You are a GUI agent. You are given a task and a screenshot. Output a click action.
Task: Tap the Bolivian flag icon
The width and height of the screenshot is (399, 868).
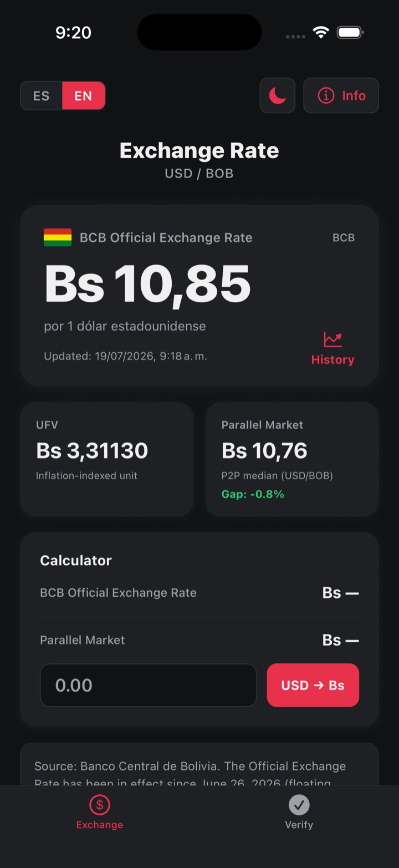[58, 237]
